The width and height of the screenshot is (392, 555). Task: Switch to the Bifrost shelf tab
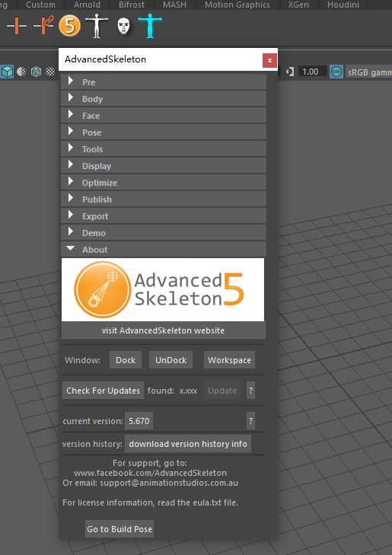tap(132, 5)
